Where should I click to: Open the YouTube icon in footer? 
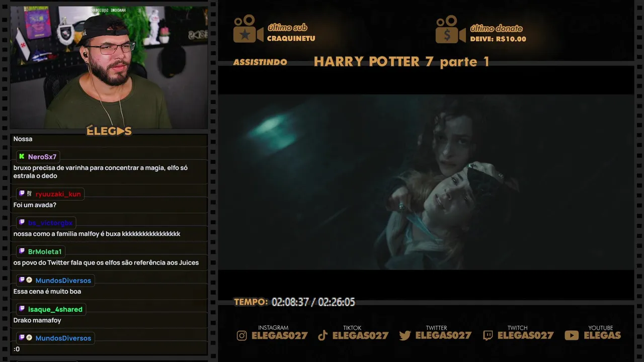[x=572, y=335]
